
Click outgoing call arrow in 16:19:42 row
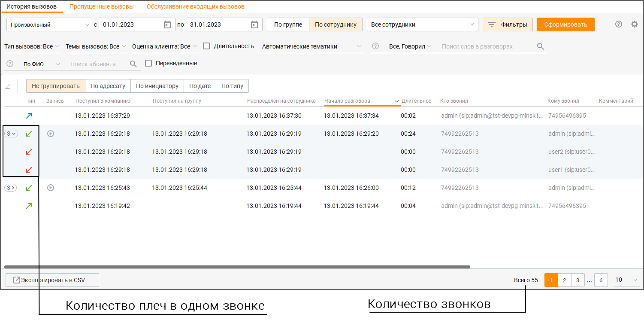29,206
